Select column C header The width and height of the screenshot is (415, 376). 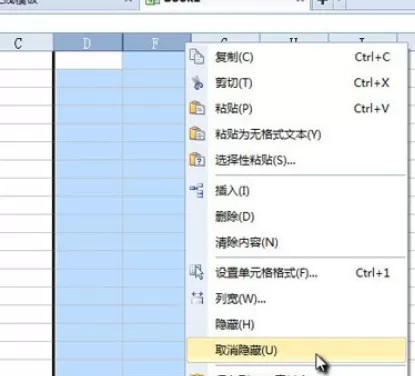[x=26, y=43]
